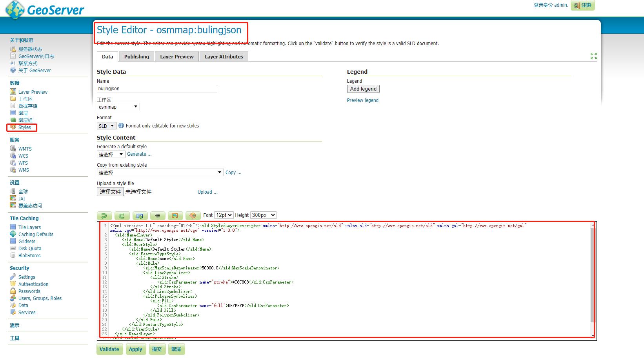Switch to the Layer Preview tab
The width and height of the screenshot is (644, 360).
click(177, 56)
